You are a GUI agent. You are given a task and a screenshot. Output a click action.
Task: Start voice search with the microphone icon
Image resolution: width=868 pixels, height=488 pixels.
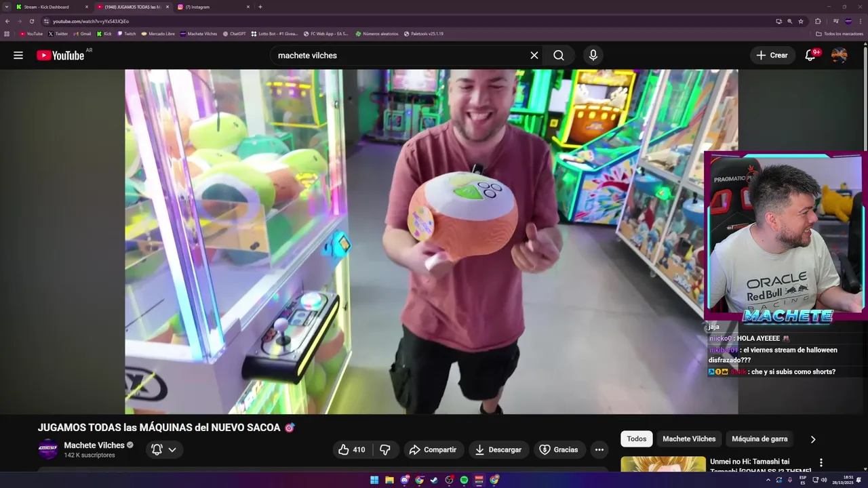593,56
